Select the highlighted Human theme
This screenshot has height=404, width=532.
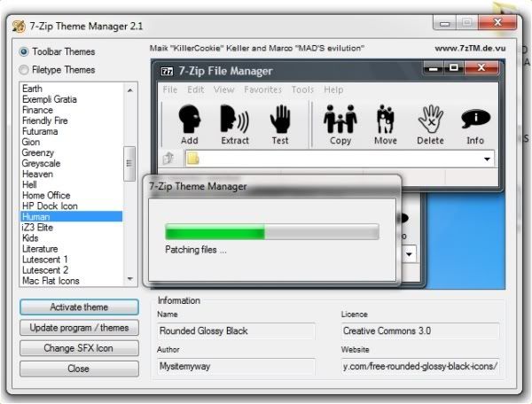[x=71, y=216]
